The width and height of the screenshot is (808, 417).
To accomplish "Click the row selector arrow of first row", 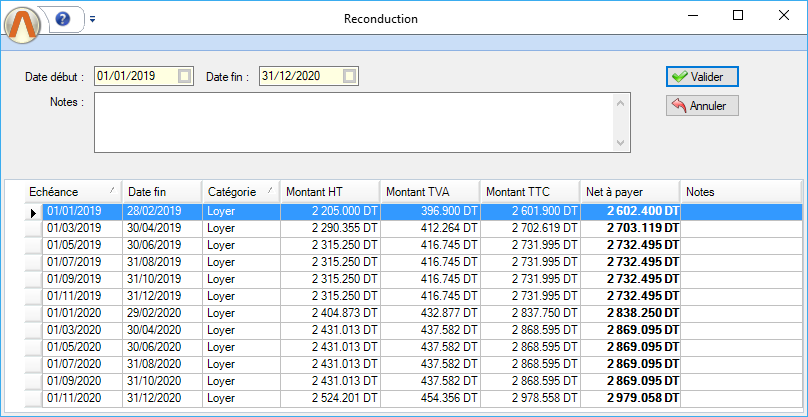I will (33, 212).
